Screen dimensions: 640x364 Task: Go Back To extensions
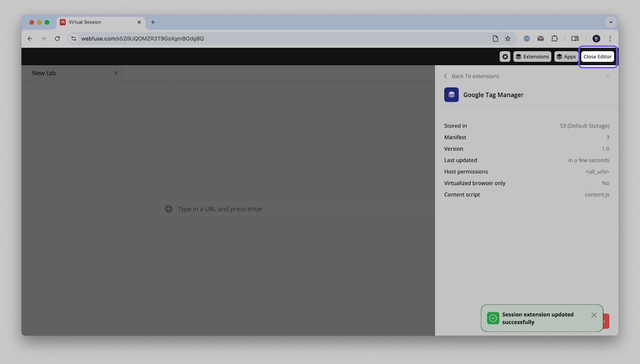(x=472, y=76)
